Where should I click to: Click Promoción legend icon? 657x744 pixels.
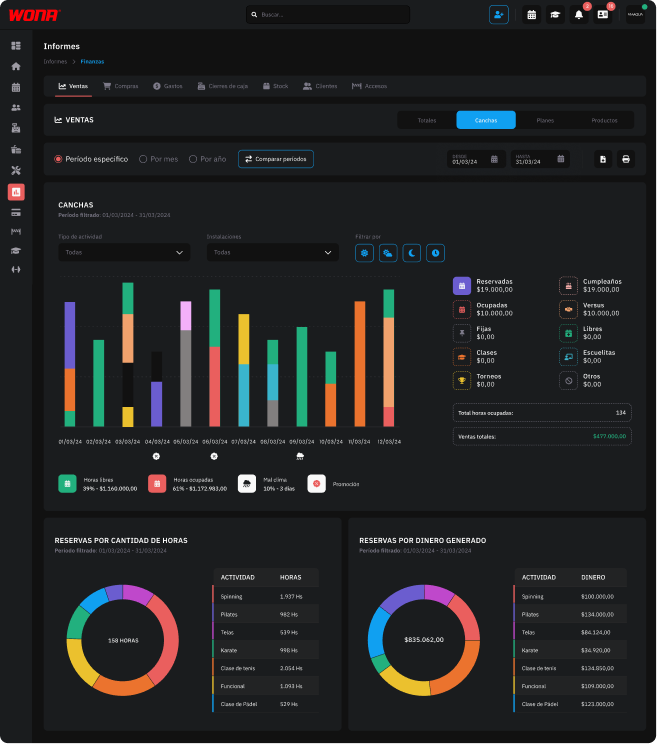(x=316, y=484)
